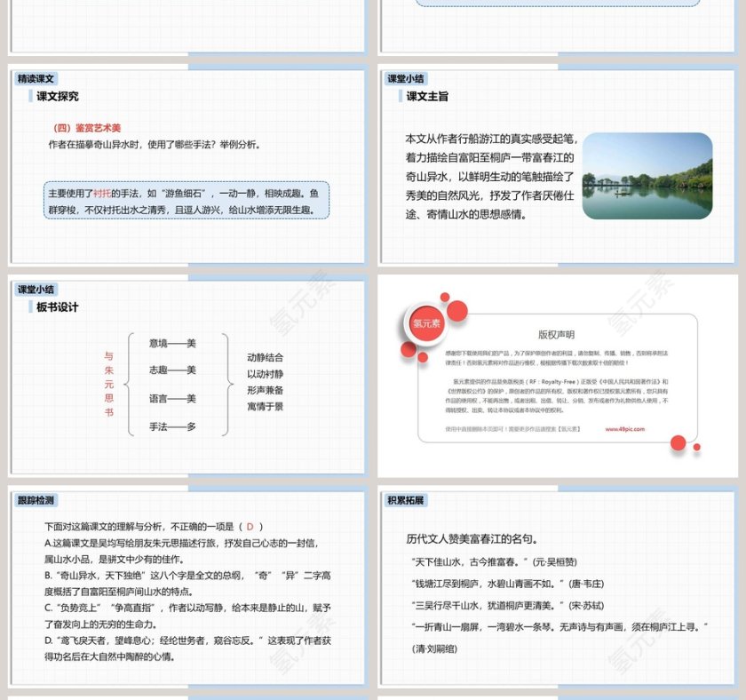The image size is (746, 700).
Task: Click the 积累拓展 section badge
Action: (x=404, y=497)
